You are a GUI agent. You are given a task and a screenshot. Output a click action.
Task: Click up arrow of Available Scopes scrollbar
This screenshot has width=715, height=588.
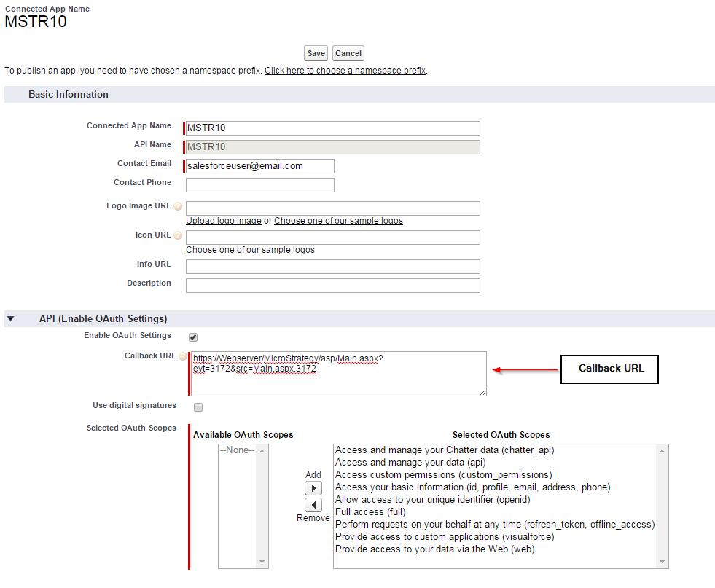pyautogui.click(x=262, y=451)
